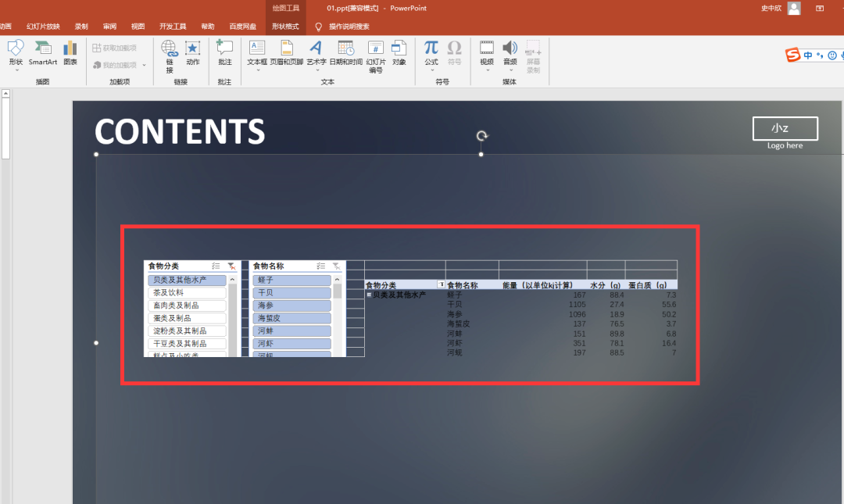
Task: Toggle multi-select in 食物分类 slicer
Action: click(215, 266)
